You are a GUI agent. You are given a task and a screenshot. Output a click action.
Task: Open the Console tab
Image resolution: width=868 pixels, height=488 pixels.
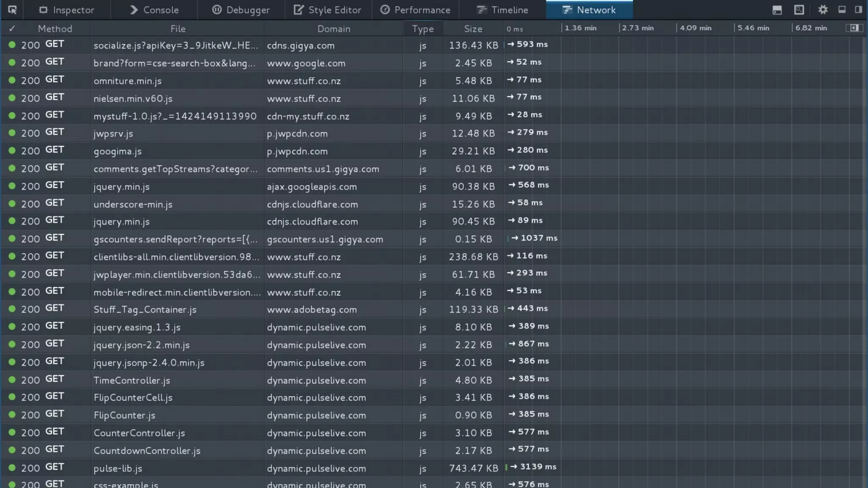[154, 10]
